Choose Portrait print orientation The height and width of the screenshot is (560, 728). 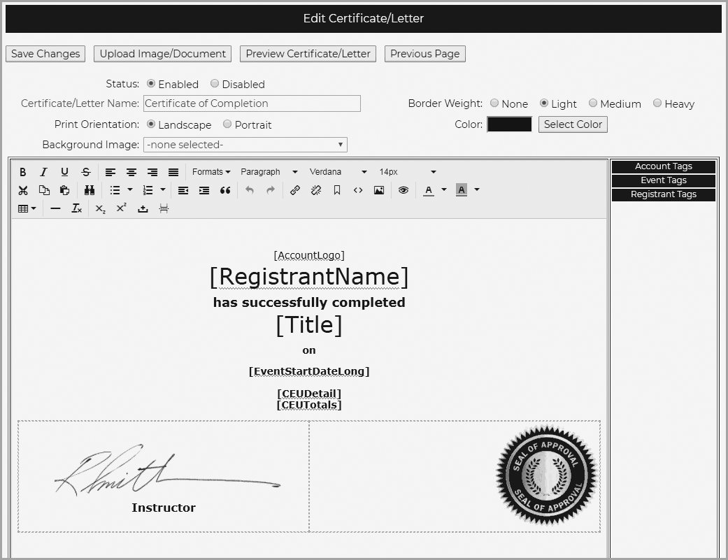(227, 124)
